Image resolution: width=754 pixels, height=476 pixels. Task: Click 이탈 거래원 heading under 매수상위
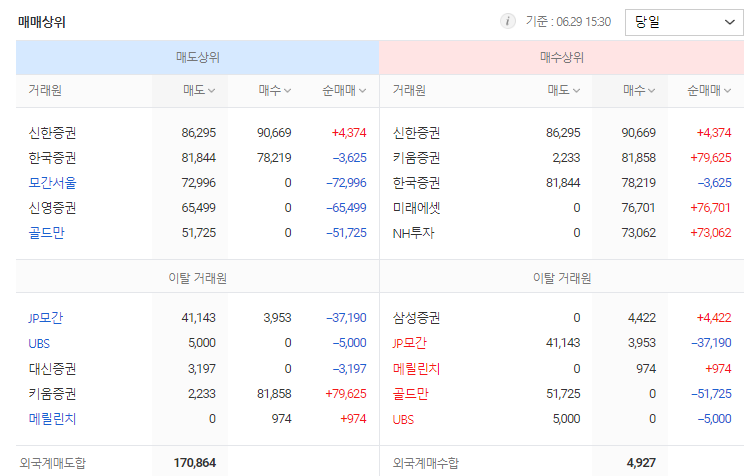pos(562,278)
